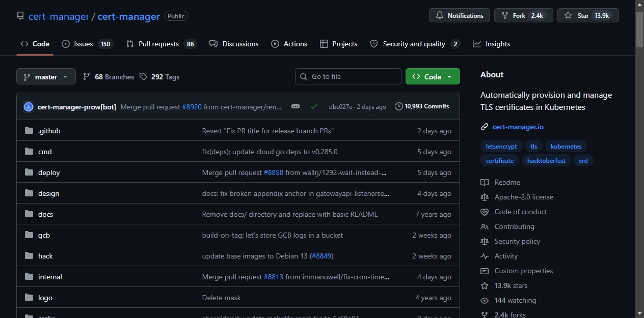Image resolution: width=644 pixels, height=318 pixels.
Task: View the 68 Branches link
Action: 109,77
